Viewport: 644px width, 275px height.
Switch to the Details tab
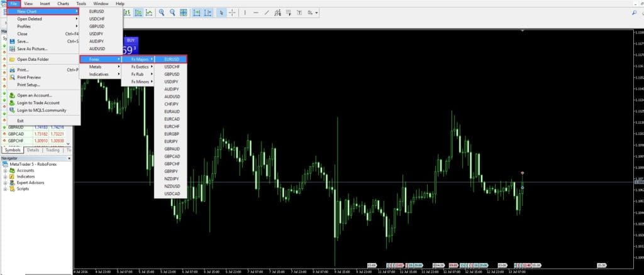[33, 150]
